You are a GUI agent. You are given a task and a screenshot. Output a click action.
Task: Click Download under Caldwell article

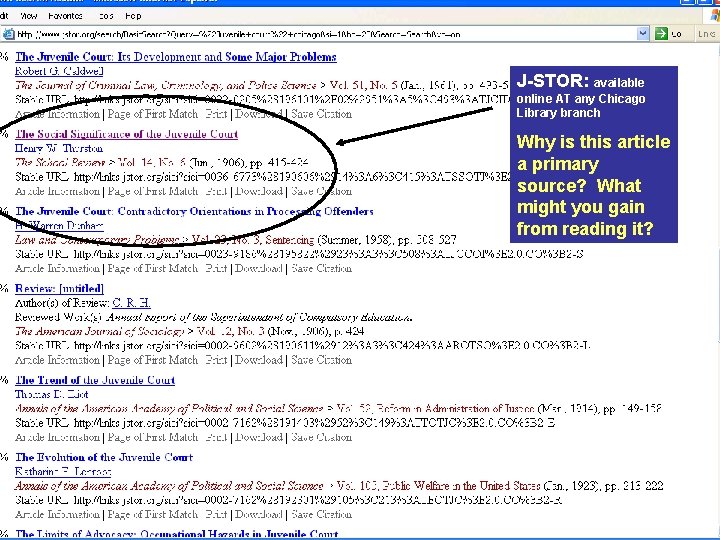tap(259, 114)
